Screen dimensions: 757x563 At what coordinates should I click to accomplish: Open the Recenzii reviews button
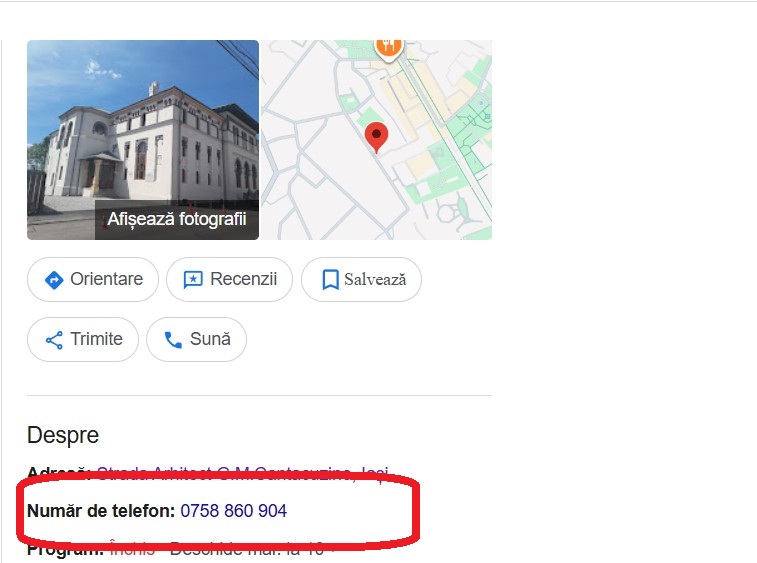[229, 280]
